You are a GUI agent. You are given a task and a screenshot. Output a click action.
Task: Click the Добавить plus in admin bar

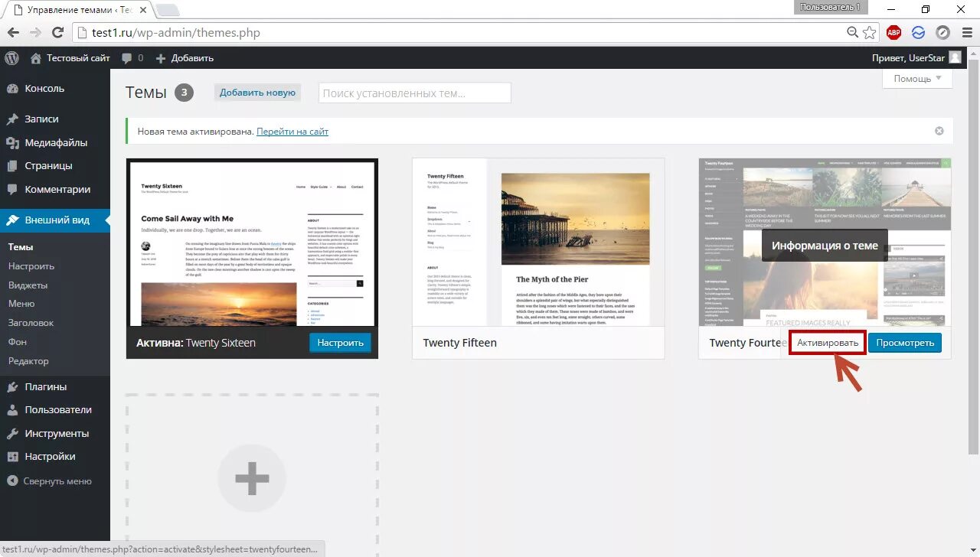(161, 58)
